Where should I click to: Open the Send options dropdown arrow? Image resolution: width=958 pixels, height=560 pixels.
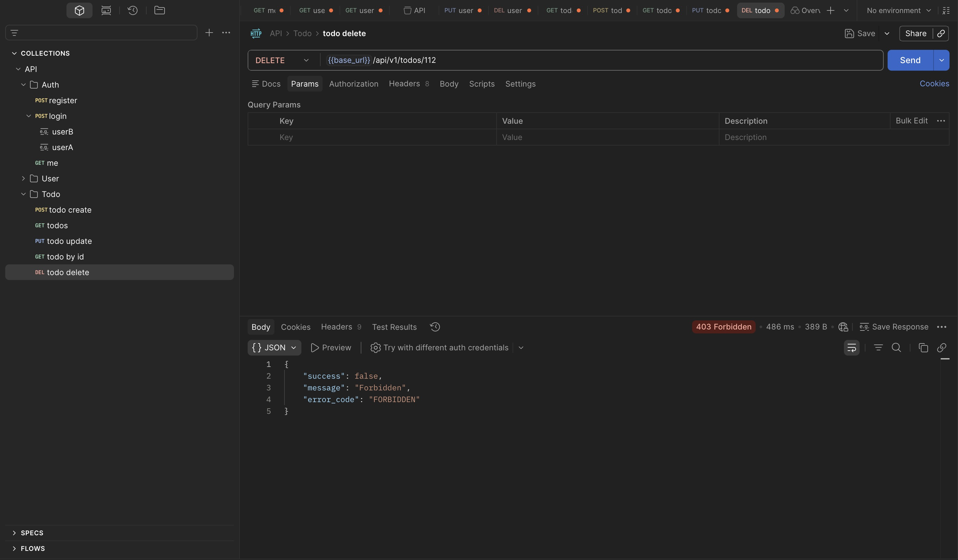click(942, 60)
